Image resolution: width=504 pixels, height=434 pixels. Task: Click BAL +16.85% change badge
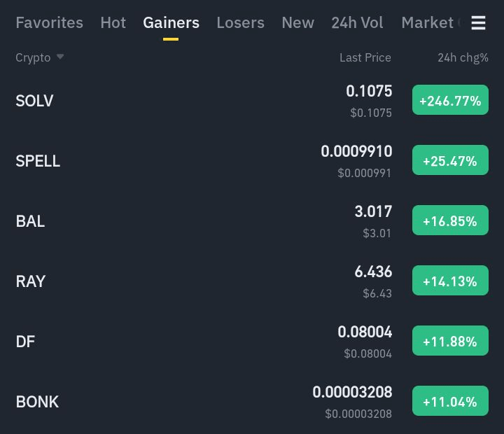click(x=450, y=220)
